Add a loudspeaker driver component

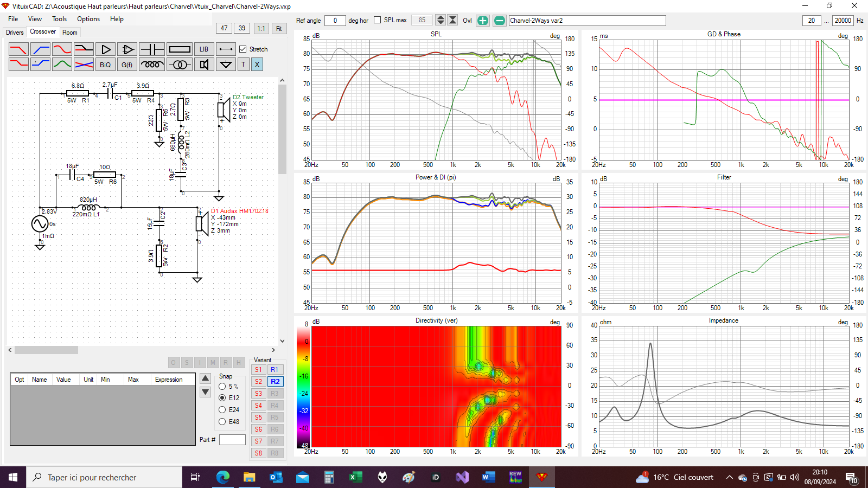tap(204, 65)
